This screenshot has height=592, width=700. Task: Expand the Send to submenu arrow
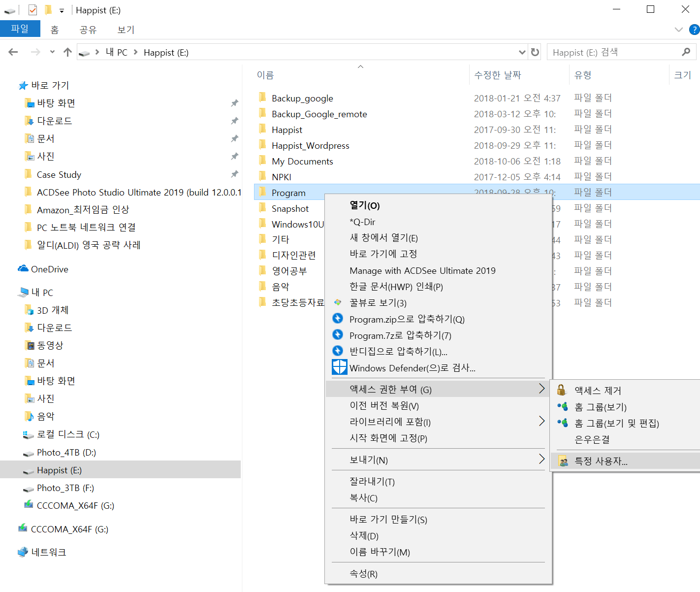tap(541, 460)
